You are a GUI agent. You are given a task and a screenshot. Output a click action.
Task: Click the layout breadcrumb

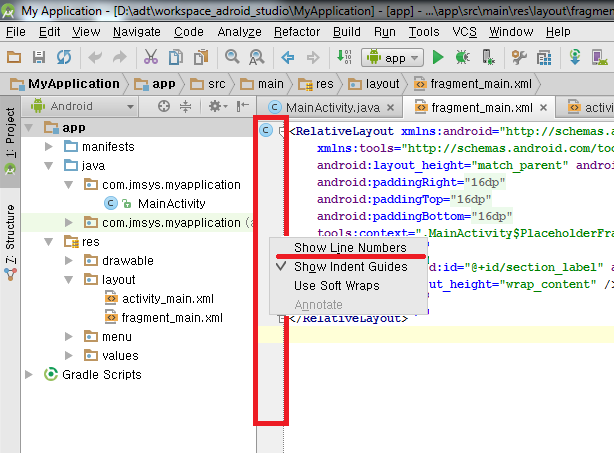tap(374, 84)
